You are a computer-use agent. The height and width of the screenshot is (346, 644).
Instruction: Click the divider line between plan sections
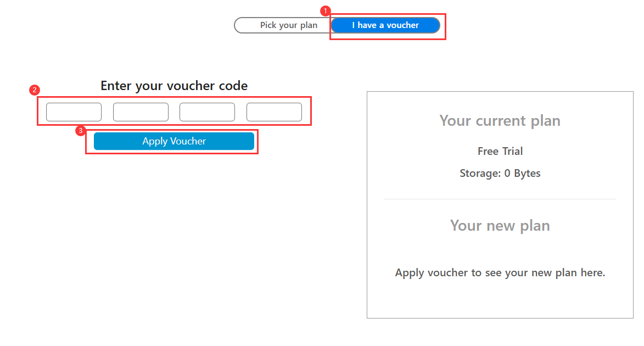click(x=500, y=199)
